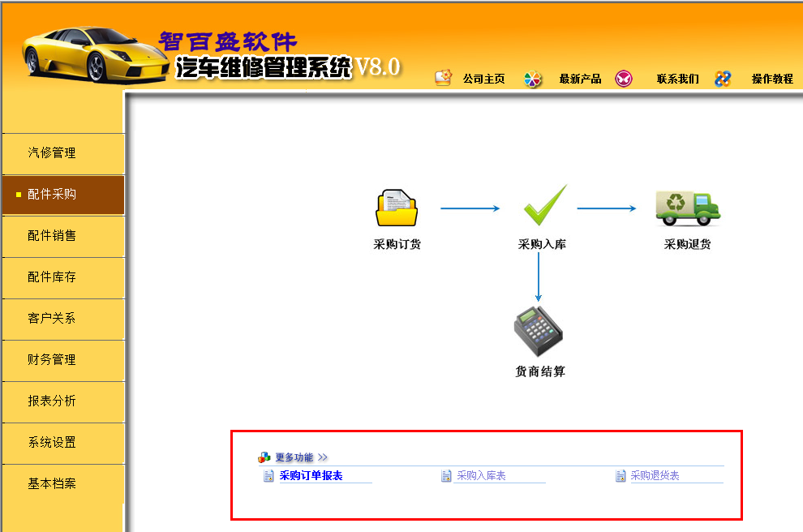Open the green truck 采购退货 icon
The height and width of the screenshot is (532, 803).
point(688,208)
